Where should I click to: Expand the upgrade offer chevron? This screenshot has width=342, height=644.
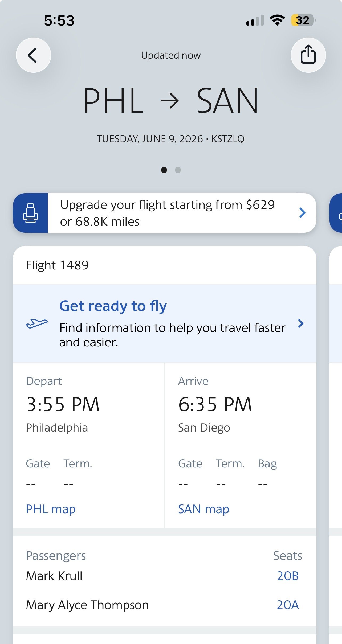click(x=302, y=213)
